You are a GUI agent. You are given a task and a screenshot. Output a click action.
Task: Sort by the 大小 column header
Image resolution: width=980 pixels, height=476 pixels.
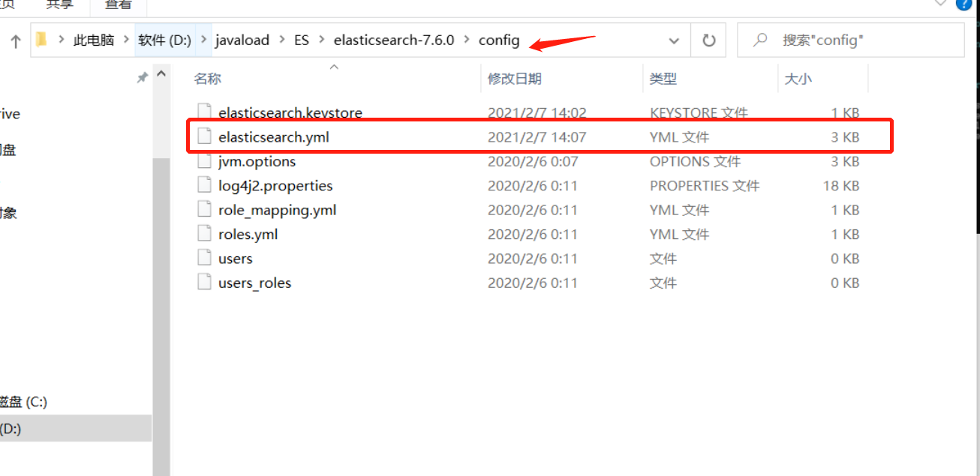pyautogui.click(x=798, y=79)
